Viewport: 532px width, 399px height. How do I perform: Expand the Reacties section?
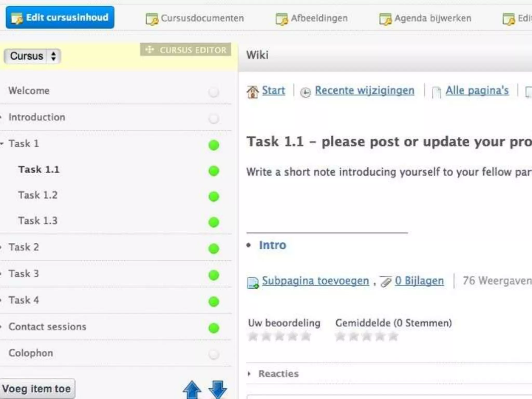click(278, 374)
